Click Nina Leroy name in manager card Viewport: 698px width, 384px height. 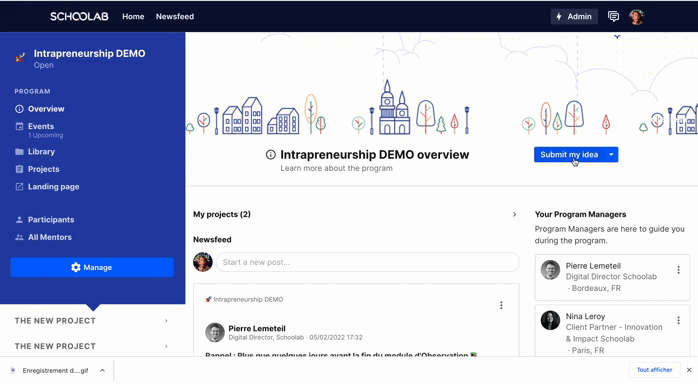[585, 316]
